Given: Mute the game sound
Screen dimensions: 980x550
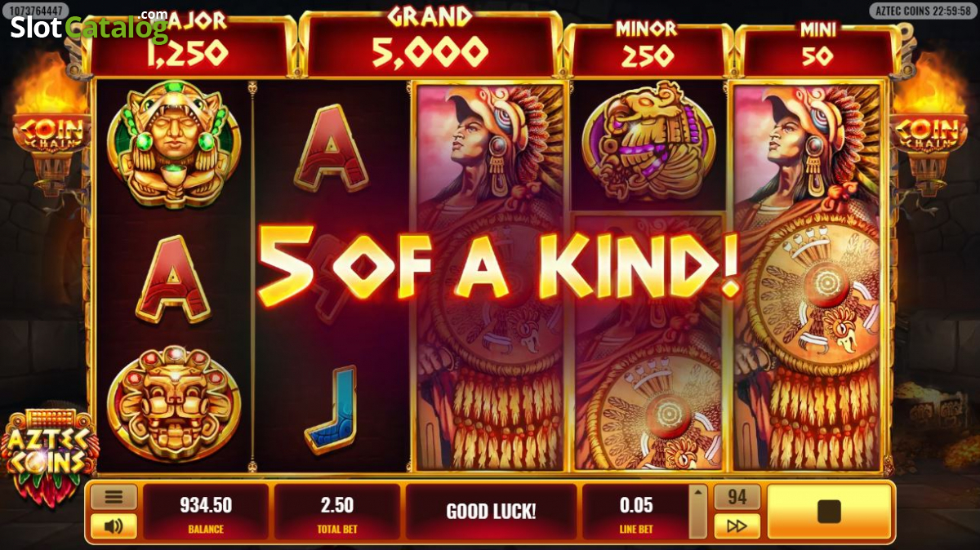Looking at the screenshot, I should coord(114,526).
